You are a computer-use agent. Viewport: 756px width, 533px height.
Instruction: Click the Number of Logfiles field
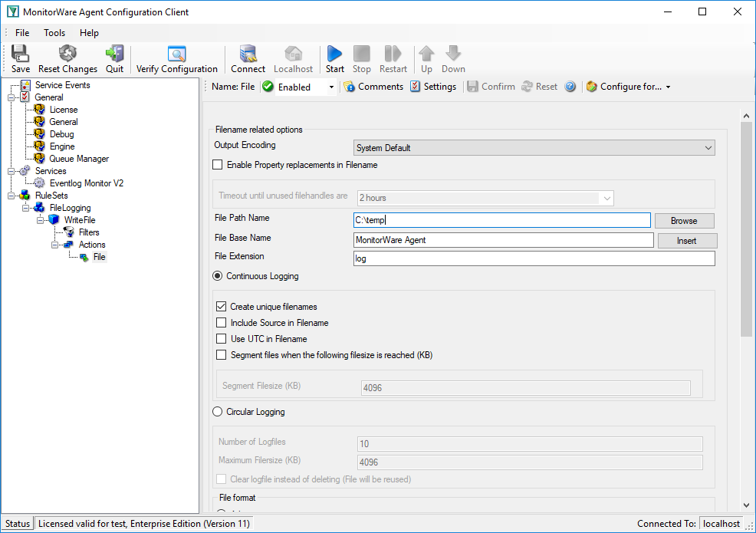coord(530,444)
